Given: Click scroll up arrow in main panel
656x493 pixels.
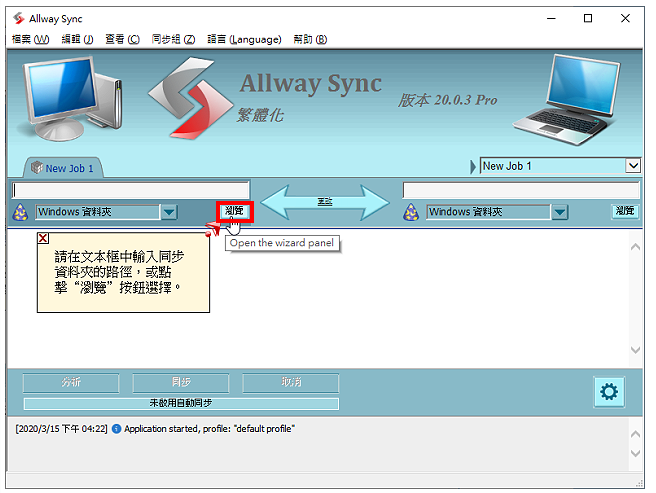Looking at the screenshot, I should pos(635,247).
